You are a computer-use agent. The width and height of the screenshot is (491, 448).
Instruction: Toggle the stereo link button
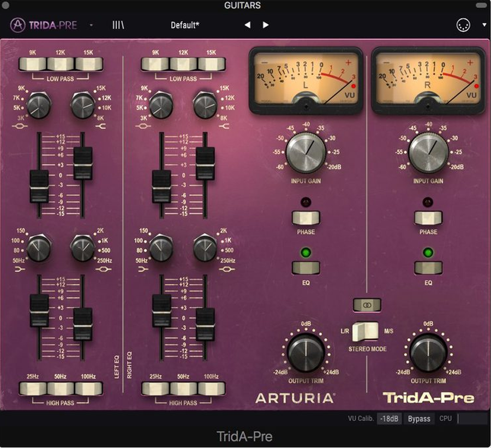click(367, 305)
